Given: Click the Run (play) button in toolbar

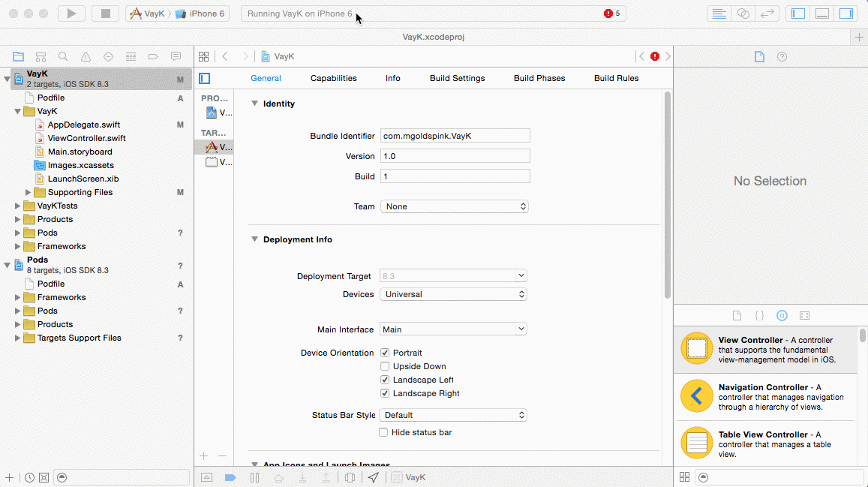Looking at the screenshot, I should (x=71, y=14).
